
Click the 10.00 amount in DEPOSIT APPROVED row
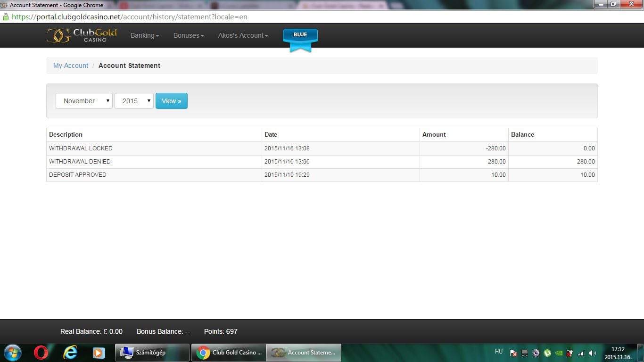coord(498,174)
